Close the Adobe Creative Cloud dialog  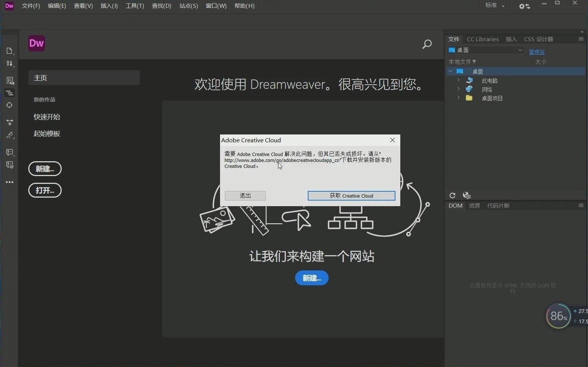[x=392, y=140]
